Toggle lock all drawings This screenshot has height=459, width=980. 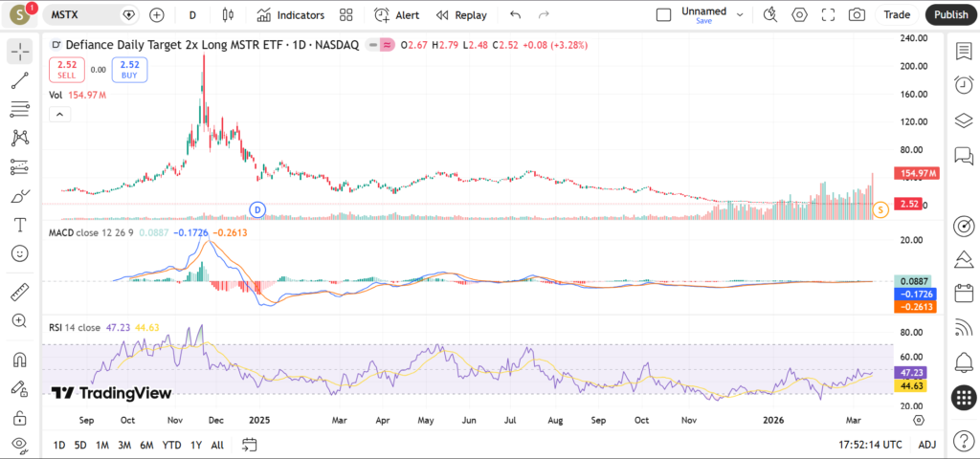pyautogui.click(x=19, y=418)
